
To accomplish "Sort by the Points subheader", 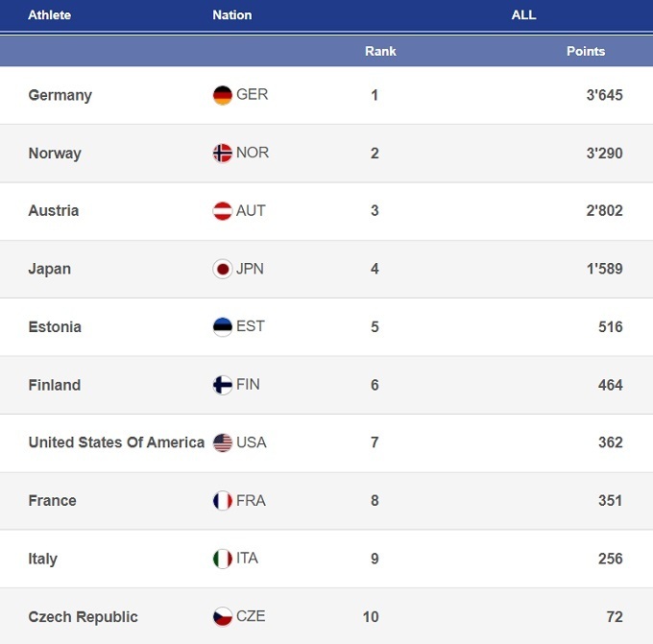I will click(x=586, y=51).
